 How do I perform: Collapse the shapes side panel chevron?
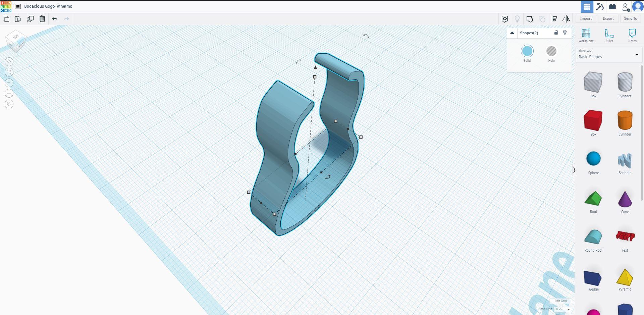tap(574, 170)
